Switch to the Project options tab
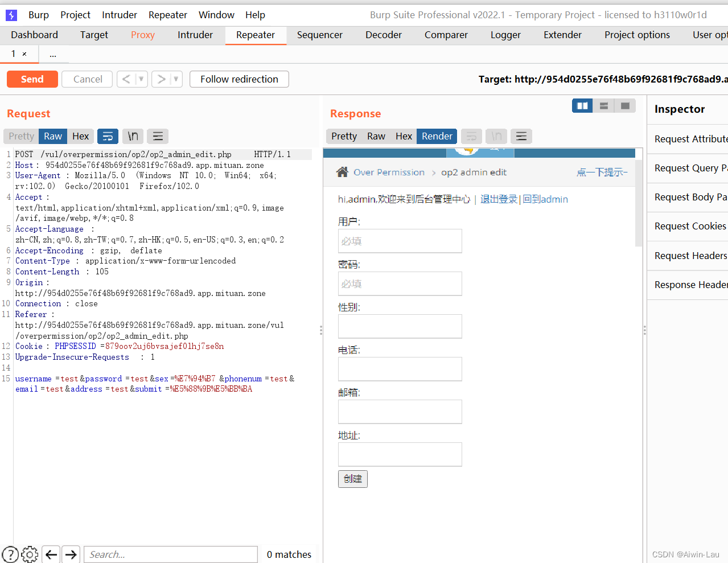This screenshot has height=563, width=728. tap(637, 35)
